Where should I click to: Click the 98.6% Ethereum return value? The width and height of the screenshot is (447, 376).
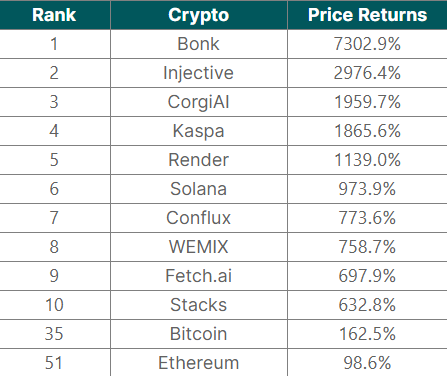[x=367, y=363]
